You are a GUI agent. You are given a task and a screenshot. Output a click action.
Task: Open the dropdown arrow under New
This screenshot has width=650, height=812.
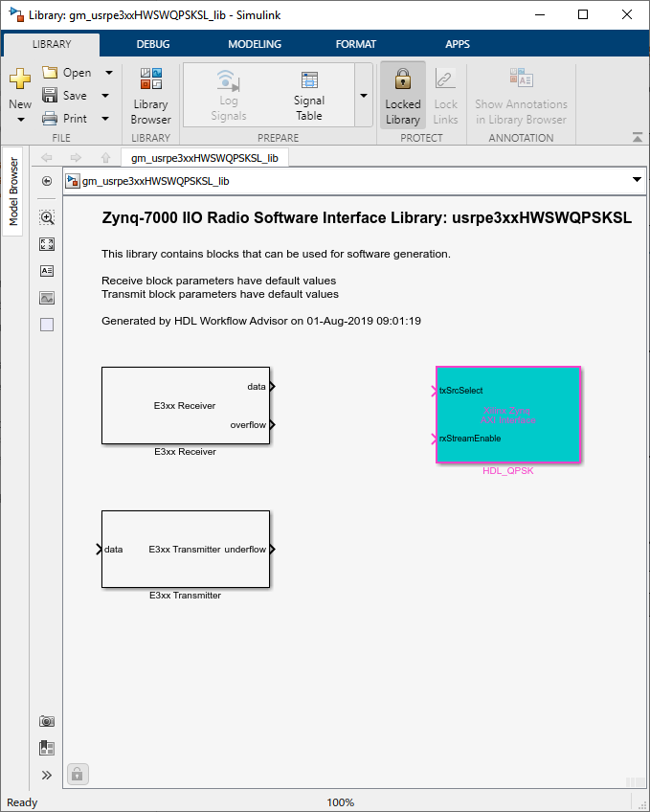pos(21,120)
